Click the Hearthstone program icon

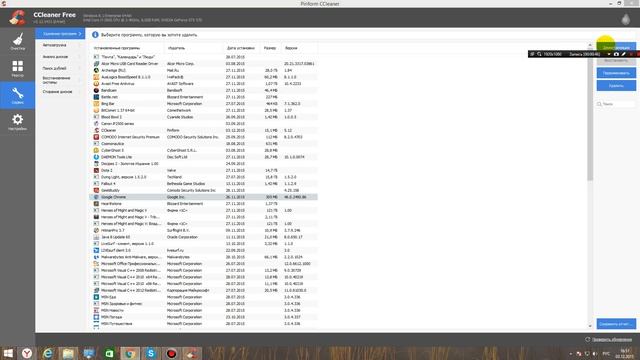[96, 204]
